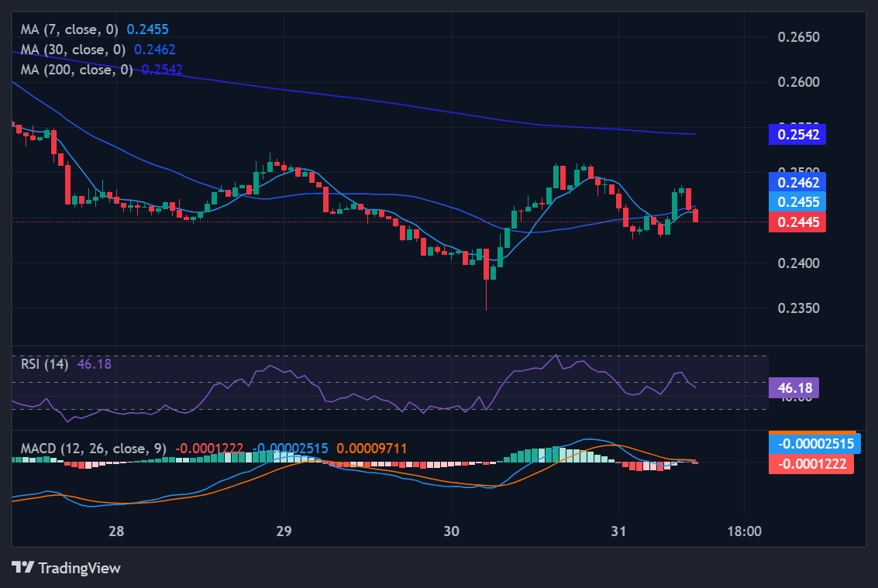Click the red 0.2445 current price tag
The width and height of the screenshot is (878, 588).
click(x=797, y=222)
